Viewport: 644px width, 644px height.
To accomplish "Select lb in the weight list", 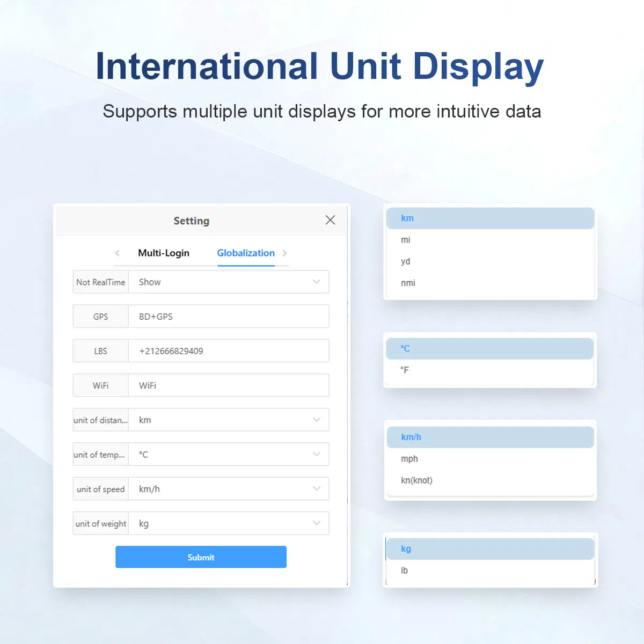I will point(490,570).
